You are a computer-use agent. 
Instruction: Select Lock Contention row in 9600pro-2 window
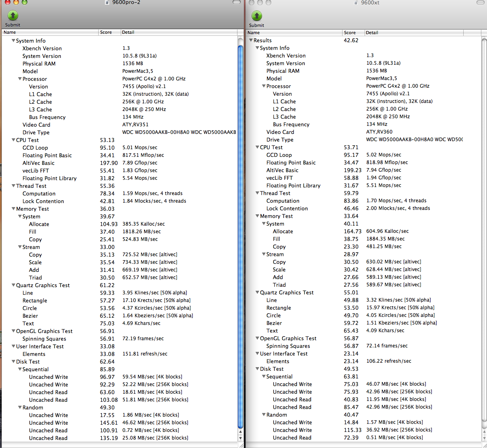point(120,201)
